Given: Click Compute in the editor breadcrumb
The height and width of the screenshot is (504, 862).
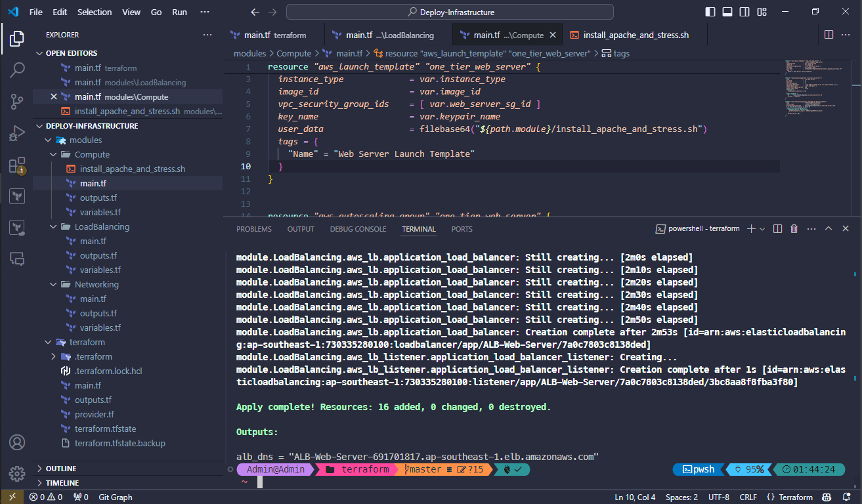Looking at the screenshot, I should click(x=294, y=54).
